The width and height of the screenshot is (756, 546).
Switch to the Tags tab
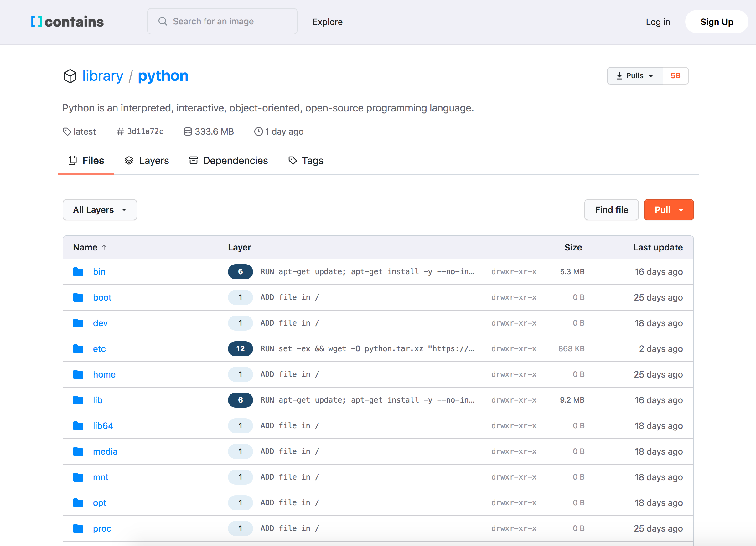[x=306, y=161]
